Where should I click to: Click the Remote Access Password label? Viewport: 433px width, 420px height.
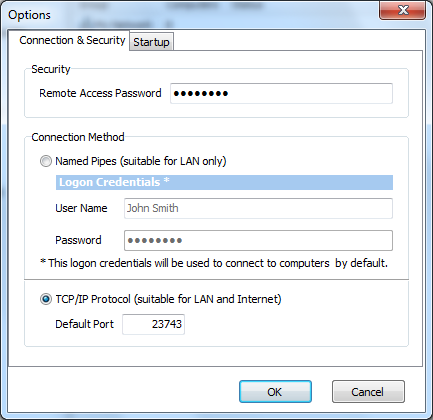tap(100, 93)
